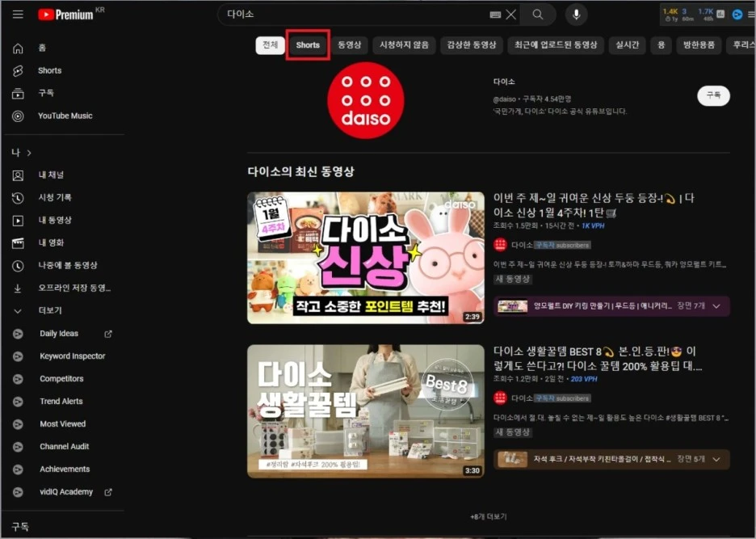Select the Shorts filter chip

pos(308,45)
